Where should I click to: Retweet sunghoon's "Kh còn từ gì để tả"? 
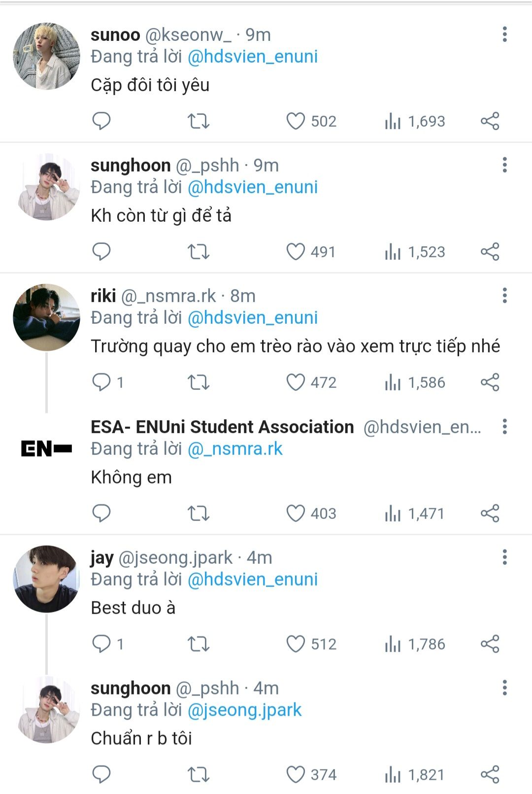coord(199,252)
